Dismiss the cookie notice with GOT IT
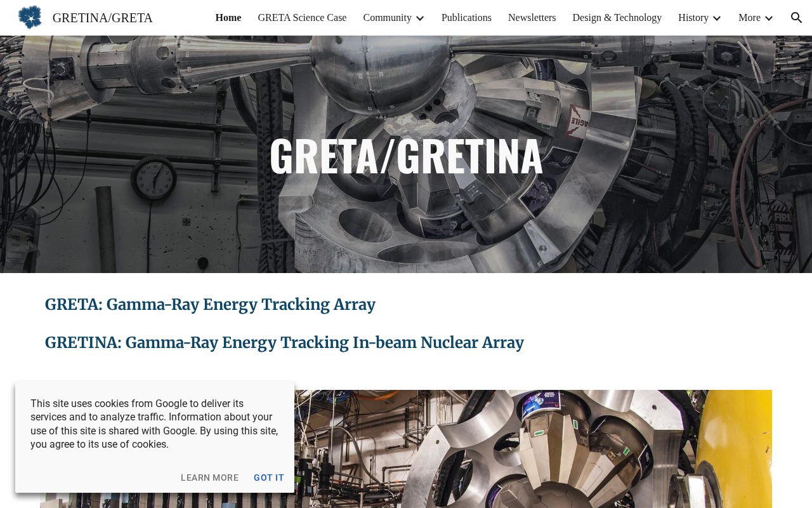Image resolution: width=812 pixels, height=508 pixels. (x=269, y=478)
